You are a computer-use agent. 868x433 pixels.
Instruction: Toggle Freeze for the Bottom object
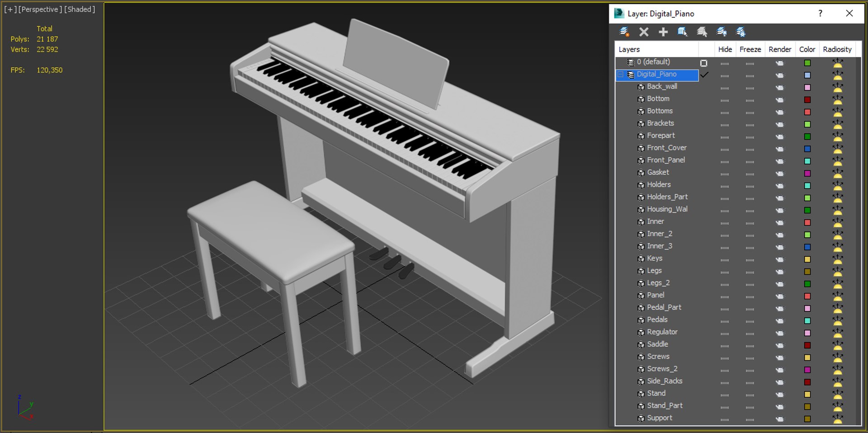[750, 100]
